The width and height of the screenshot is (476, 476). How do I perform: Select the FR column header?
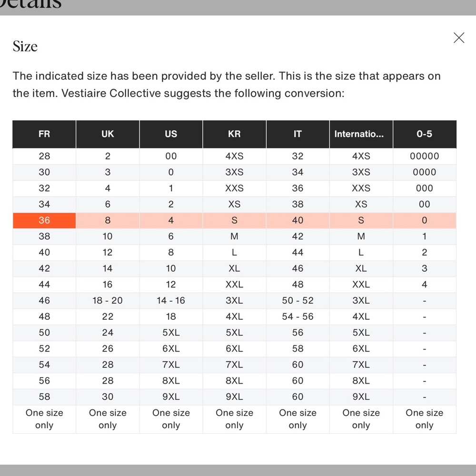44,134
